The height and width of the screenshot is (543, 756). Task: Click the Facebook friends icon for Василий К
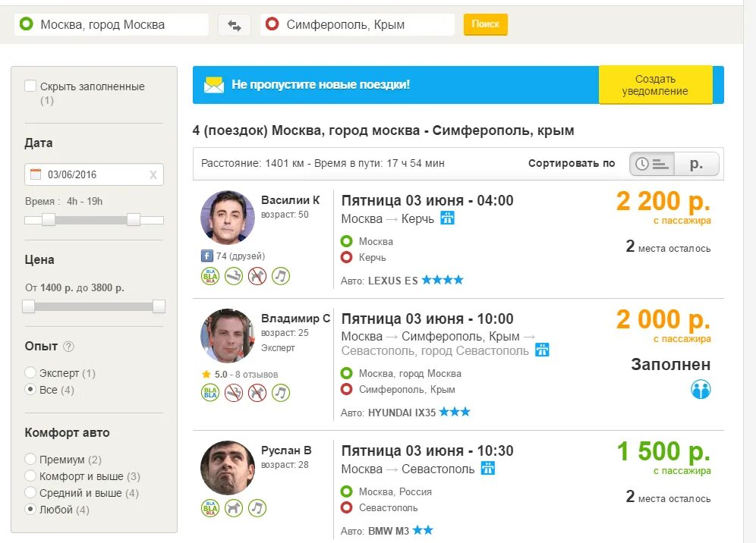pos(207,256)
